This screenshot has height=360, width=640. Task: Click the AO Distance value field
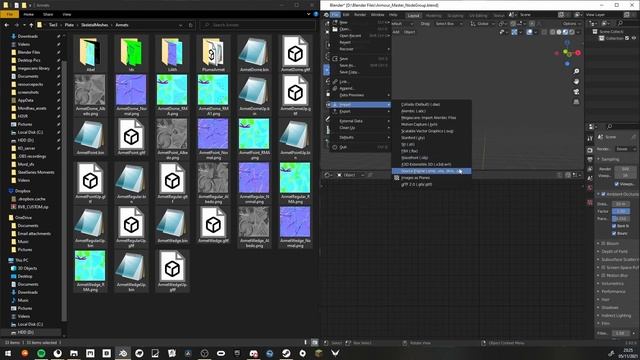pyautogui.click(x=621, y=204)
